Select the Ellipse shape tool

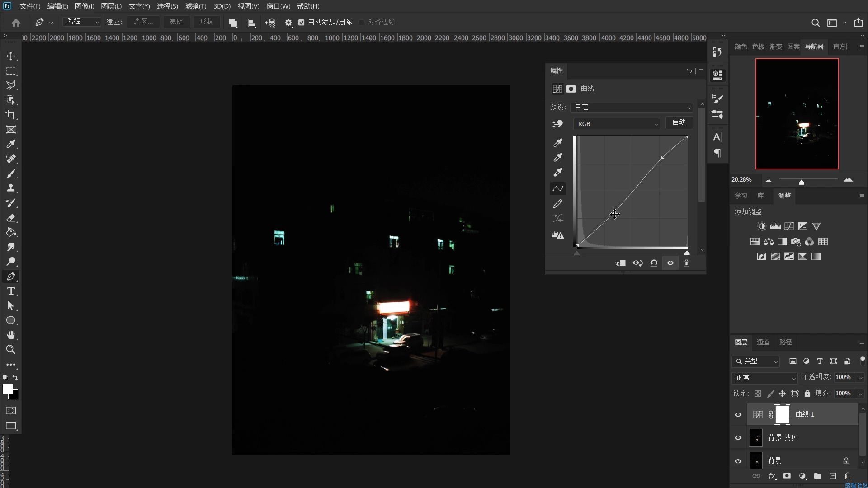pyautogui.click(x=11, y=320)
